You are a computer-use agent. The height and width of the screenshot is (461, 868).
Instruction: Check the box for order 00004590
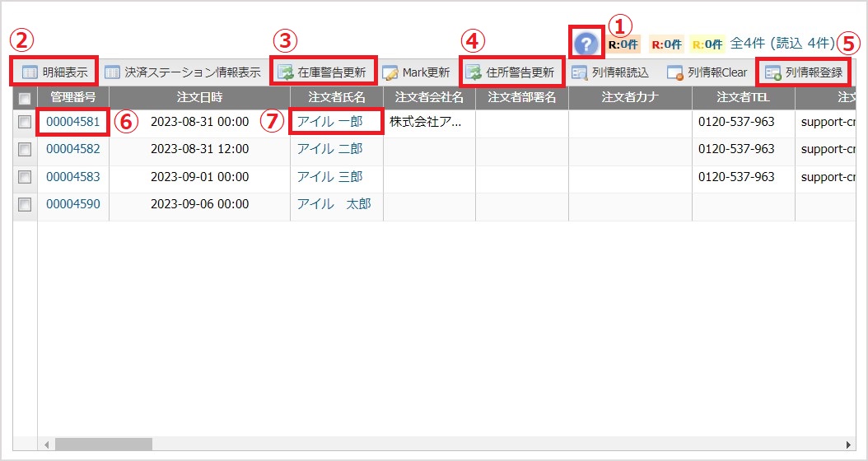[25, 205]
